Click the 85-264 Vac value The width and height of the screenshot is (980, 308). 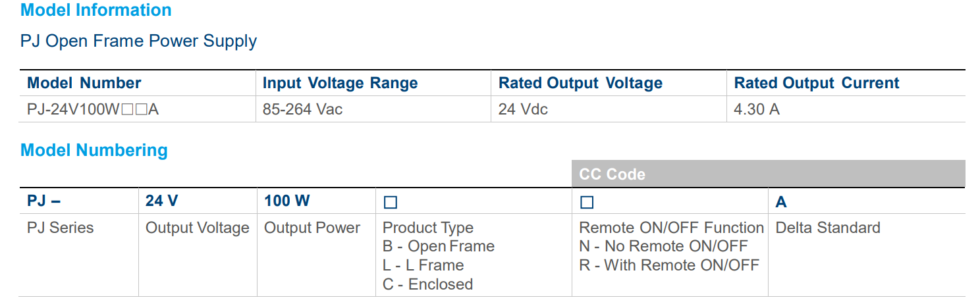302,109
